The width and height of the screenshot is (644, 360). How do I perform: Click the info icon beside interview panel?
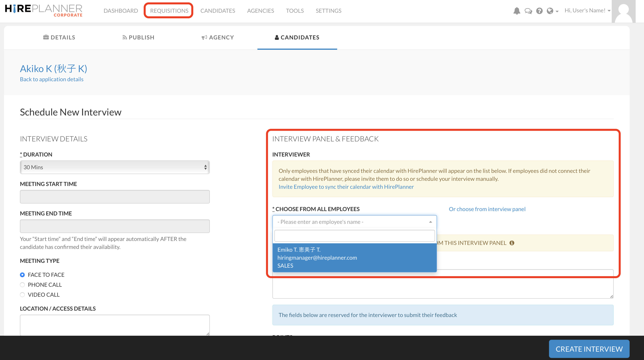(512, 243)
